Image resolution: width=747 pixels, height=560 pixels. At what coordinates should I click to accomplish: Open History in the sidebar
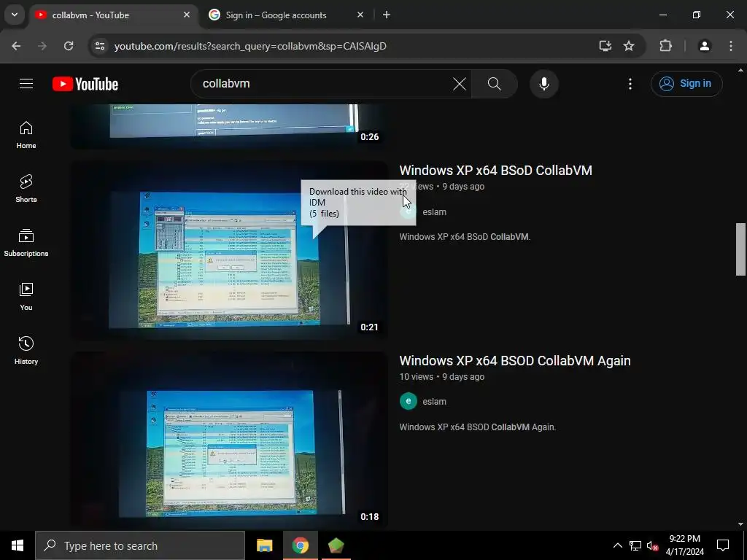point(26,350)
